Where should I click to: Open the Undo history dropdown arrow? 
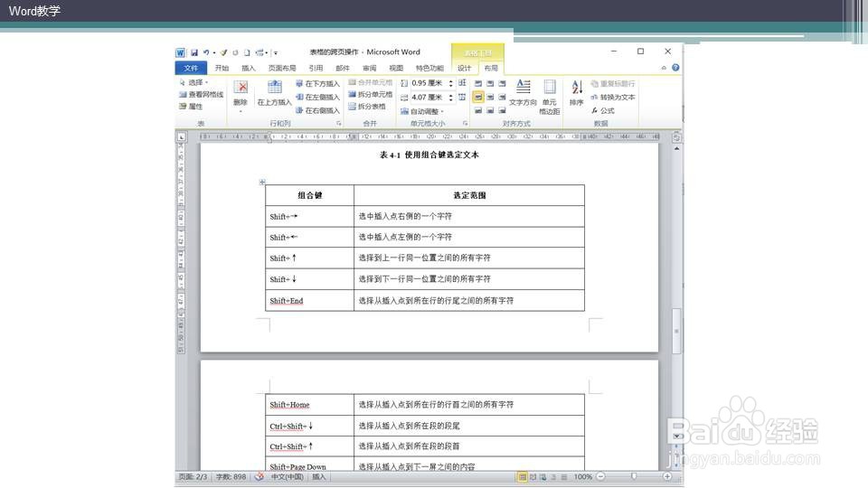[213, 53]
